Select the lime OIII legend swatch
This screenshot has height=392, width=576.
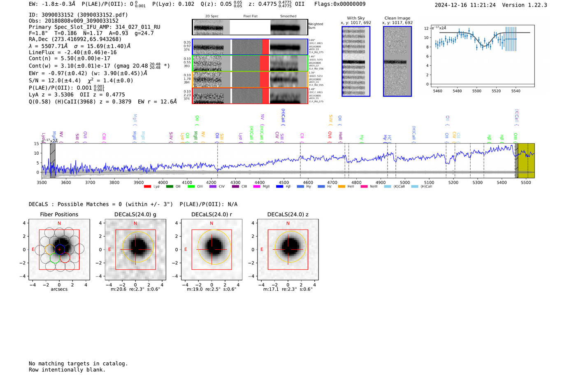[191, 187]
